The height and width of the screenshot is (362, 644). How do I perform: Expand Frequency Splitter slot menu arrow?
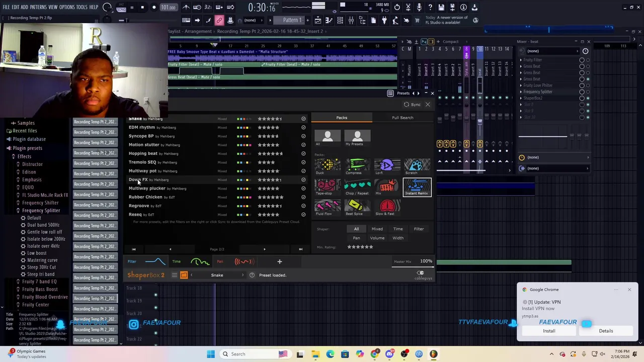(x=521, y=92)
